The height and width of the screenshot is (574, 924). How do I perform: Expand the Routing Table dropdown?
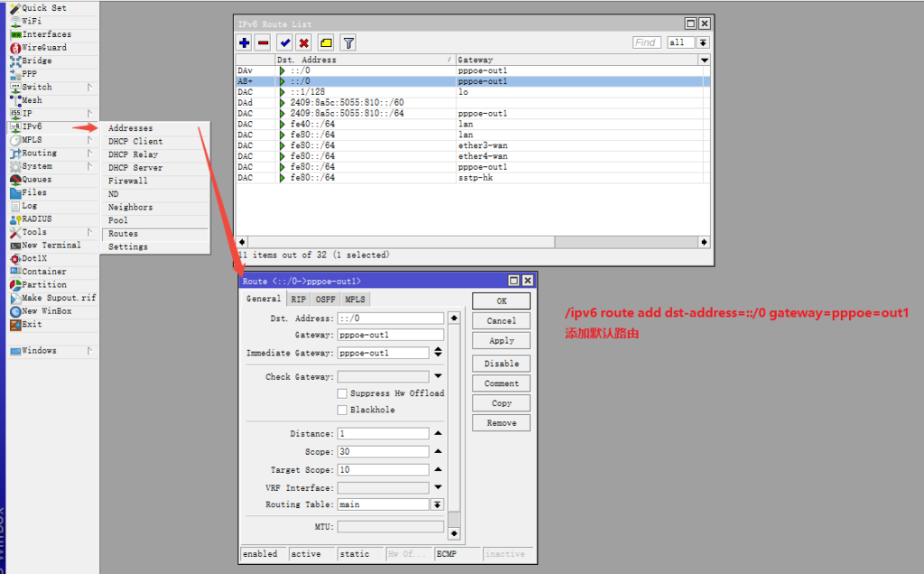[438, 505]
